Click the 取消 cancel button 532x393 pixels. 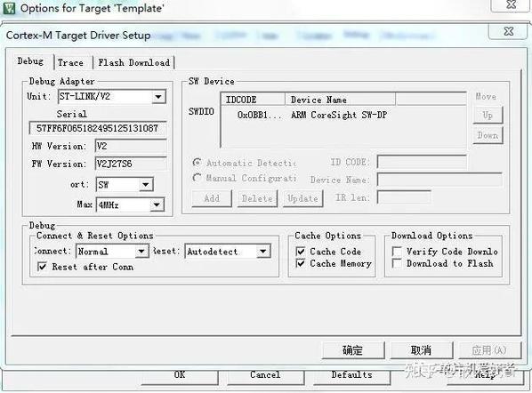(x=422, y=350)
